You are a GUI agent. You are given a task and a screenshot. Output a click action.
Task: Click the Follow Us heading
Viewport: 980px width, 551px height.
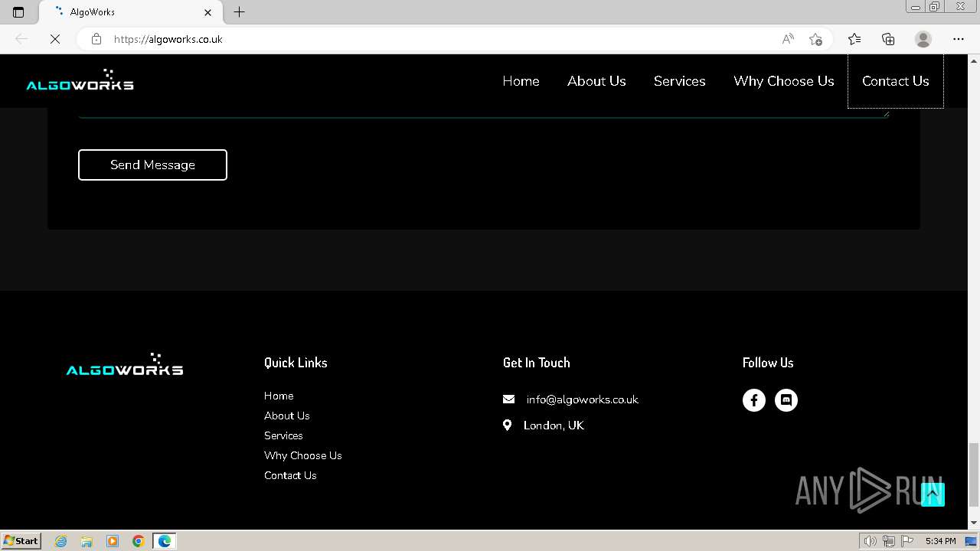(x=768, y=363)
